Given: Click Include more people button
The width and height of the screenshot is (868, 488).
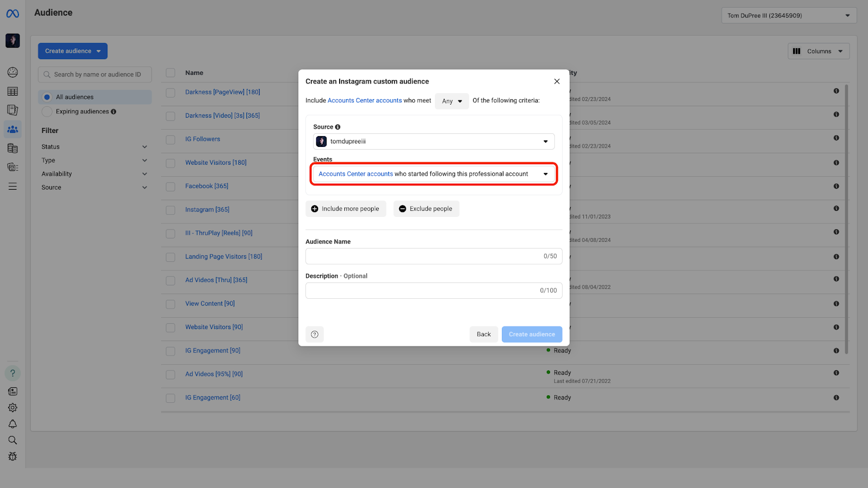Looking at the screenshot, I should (346, 209).
